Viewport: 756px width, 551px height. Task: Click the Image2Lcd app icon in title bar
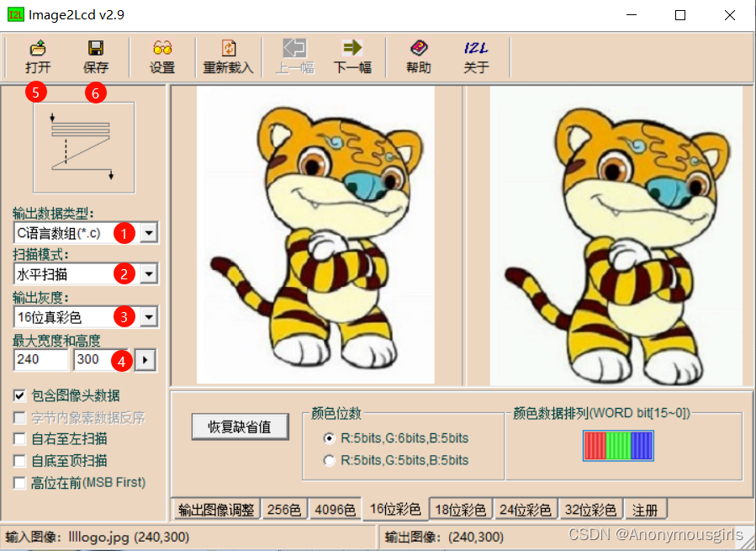tap(15, 14)
